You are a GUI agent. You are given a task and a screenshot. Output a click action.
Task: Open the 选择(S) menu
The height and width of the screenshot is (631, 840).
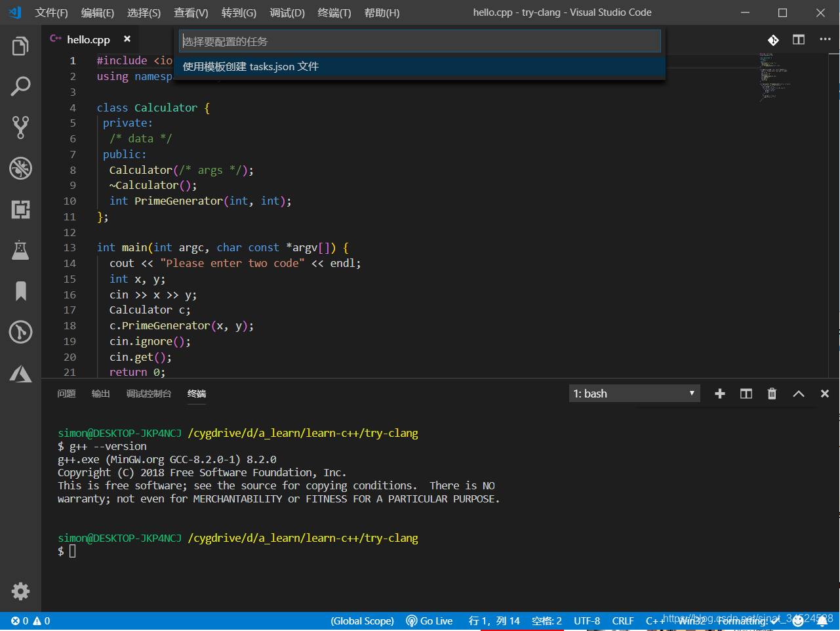point(144,12)
